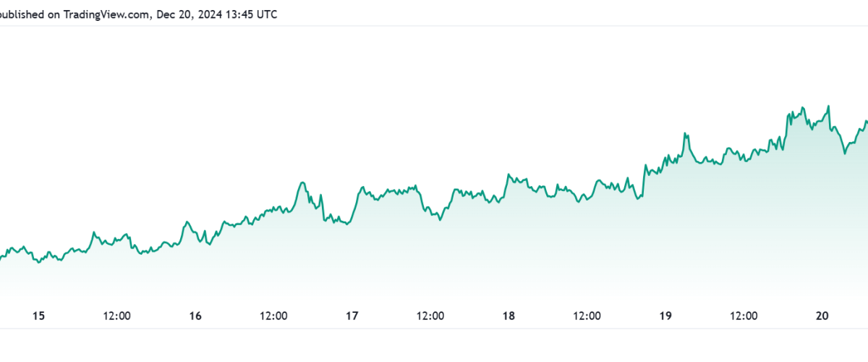Click the 19 date label on time axis

[665, 316]
